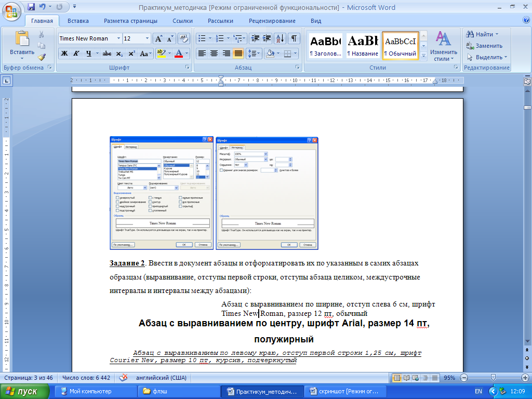Justify paragraph text
This screenshot has height=399, width=532.
[x=238, y=54]
